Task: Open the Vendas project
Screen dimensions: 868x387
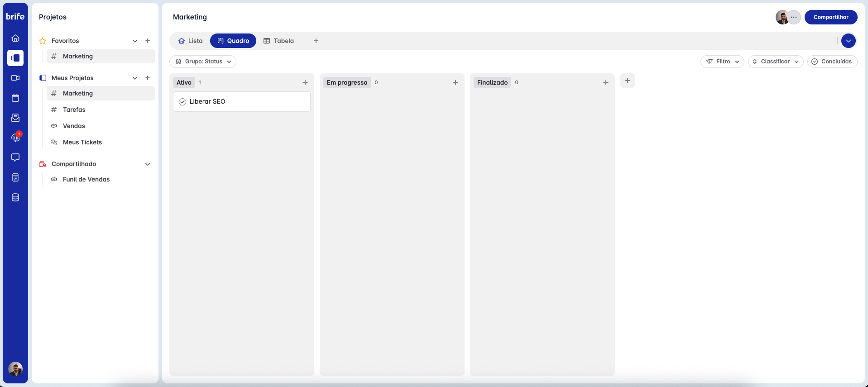Action: point(101,126)
